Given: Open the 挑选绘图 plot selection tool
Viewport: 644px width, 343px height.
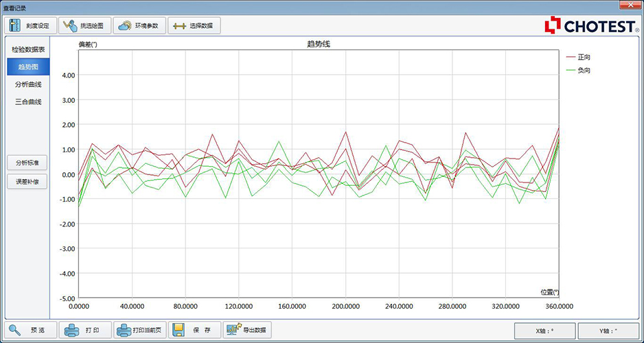Looking at the screenshot, I should (70, 26).
